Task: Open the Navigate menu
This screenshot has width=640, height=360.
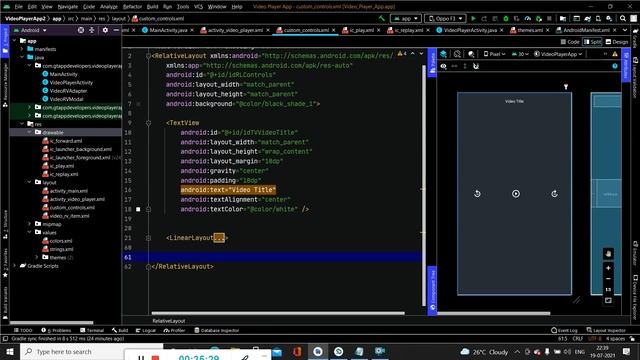Action: point(67,7)
